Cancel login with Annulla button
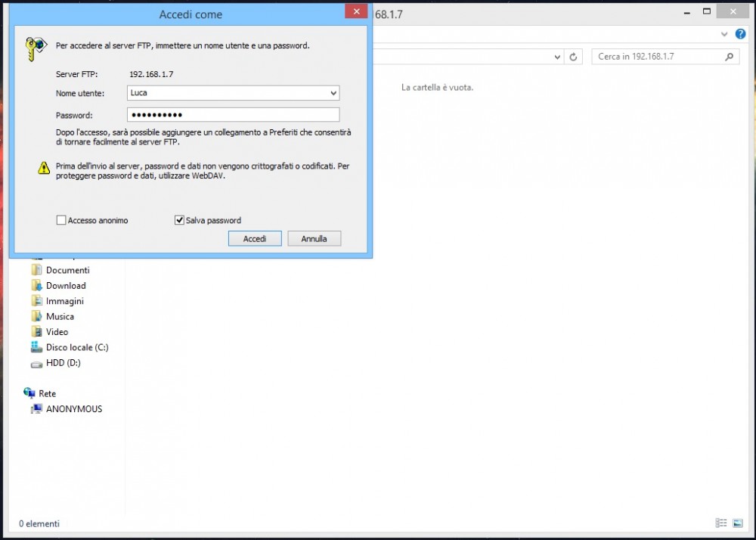 [314, 239]
